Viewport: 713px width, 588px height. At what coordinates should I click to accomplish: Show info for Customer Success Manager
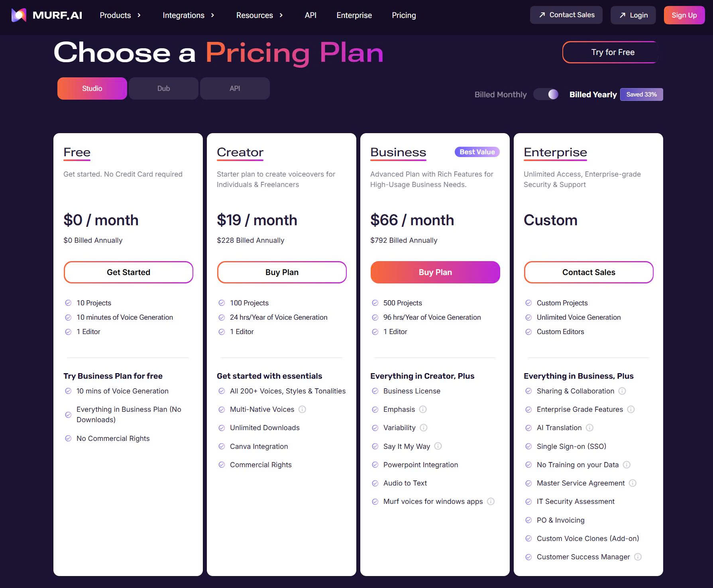click(x=638, y=557)
